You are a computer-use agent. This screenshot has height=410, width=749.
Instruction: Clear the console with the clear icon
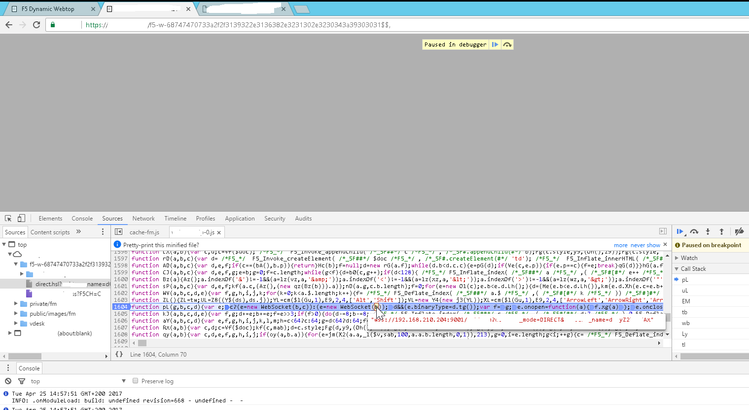point(7,381)
